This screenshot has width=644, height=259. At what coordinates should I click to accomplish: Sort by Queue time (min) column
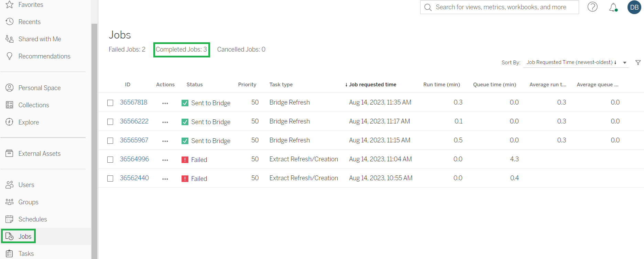tap(494, 85)
